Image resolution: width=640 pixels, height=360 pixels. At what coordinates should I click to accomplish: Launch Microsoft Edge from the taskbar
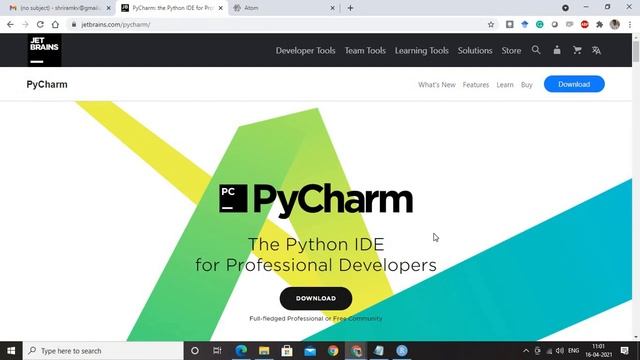241,351
